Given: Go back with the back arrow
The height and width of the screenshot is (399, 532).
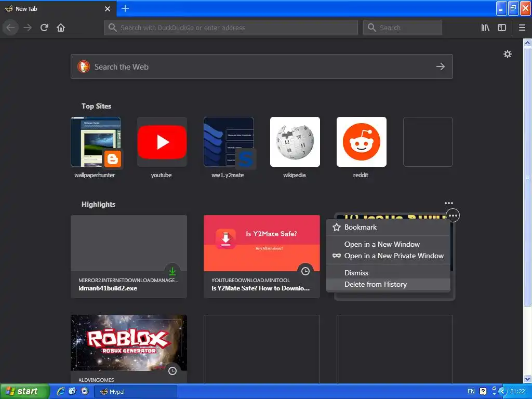Looking at the screenshot, I should tap(10, 28).
